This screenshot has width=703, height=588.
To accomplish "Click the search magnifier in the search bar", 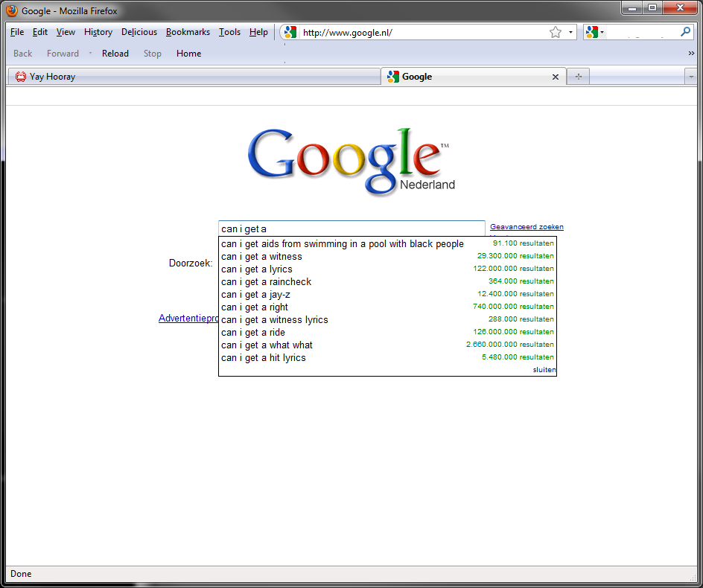I will point(685,32).
